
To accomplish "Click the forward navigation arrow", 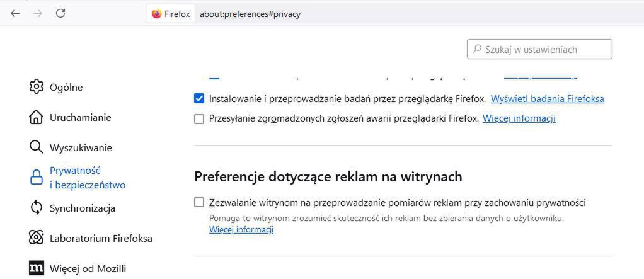I will (x=38, y=13).
